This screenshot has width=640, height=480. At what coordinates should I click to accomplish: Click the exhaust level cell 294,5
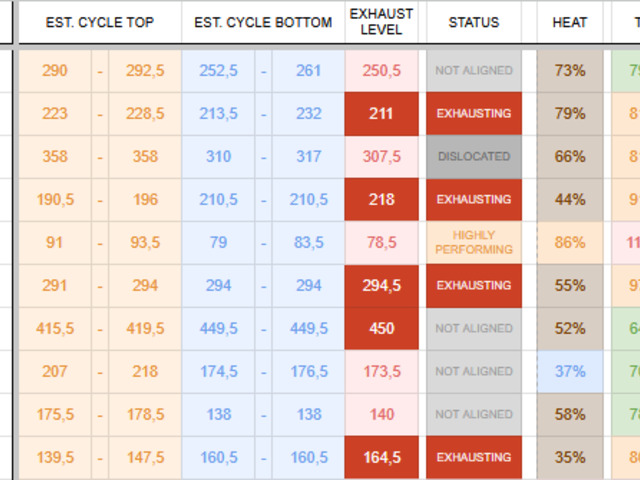pyautogui.click(x=381, y=285)
